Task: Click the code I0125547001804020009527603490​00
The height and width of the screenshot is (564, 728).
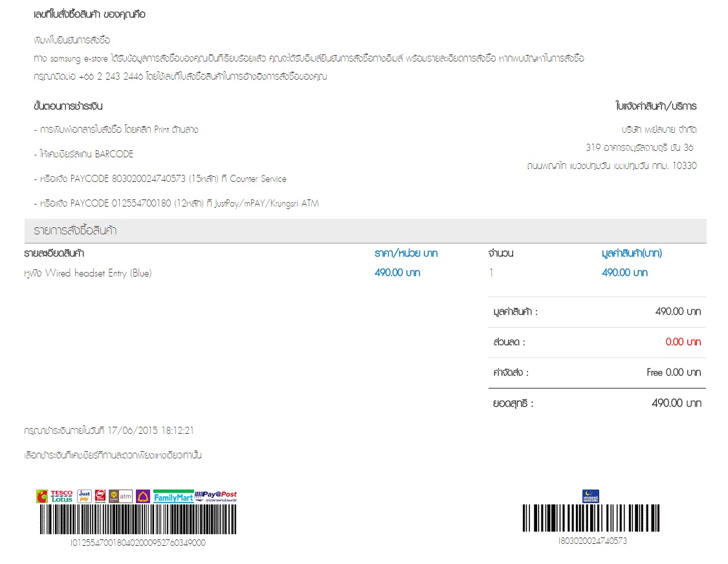Action: pyautogui.click(x=138, y=543)
